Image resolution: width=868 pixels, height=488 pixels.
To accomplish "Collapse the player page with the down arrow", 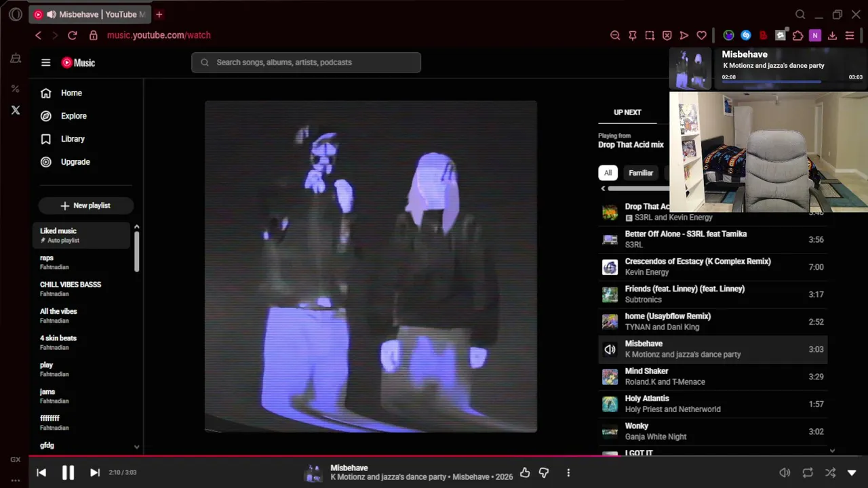I will [852, 472].
